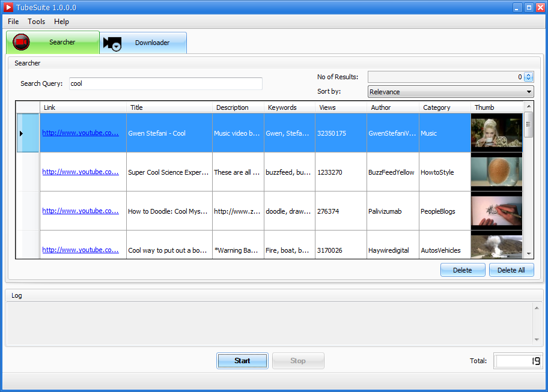Click the Thumb column header

(496, 107)
